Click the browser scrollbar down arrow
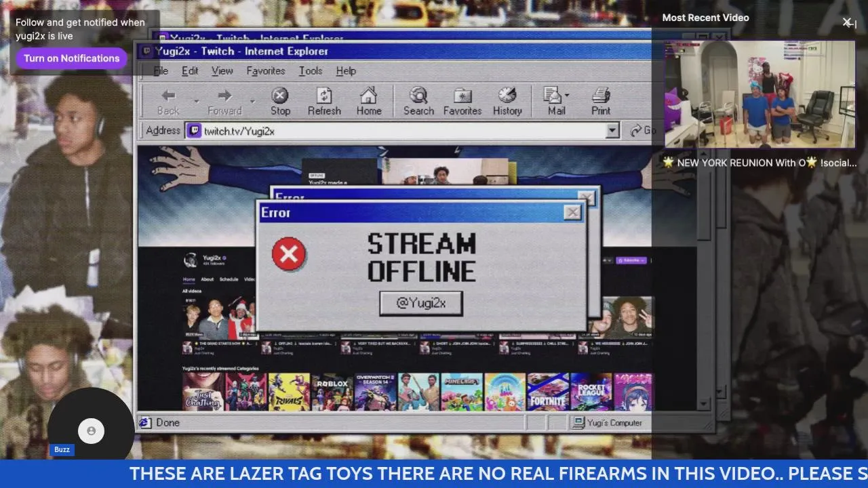 point(703,403)
